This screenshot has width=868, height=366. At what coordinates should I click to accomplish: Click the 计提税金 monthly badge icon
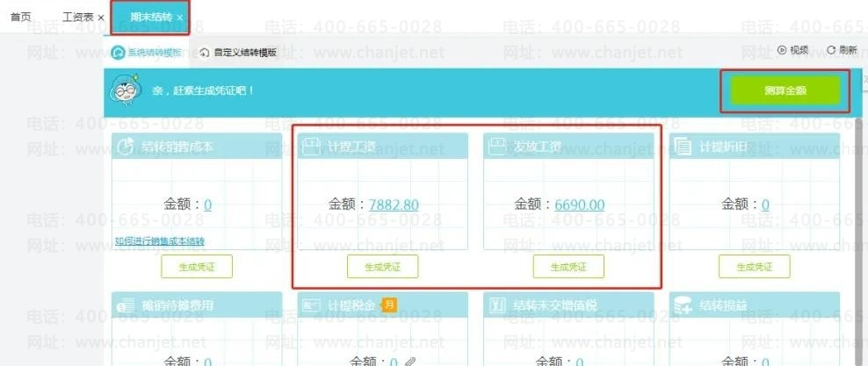[x=390, y=304]
